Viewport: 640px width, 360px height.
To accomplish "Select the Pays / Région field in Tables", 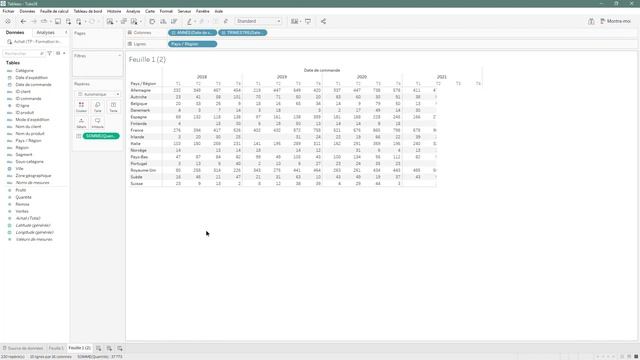I will [x=28, y=140].
